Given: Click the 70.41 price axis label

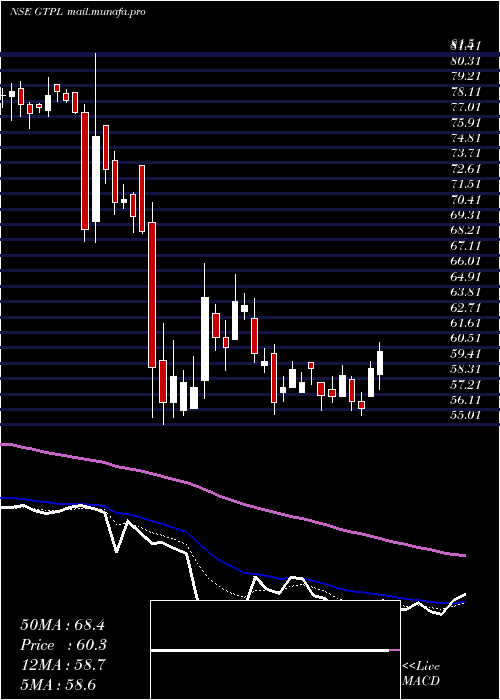Looking at the screenshot, I should coord(466,200).
